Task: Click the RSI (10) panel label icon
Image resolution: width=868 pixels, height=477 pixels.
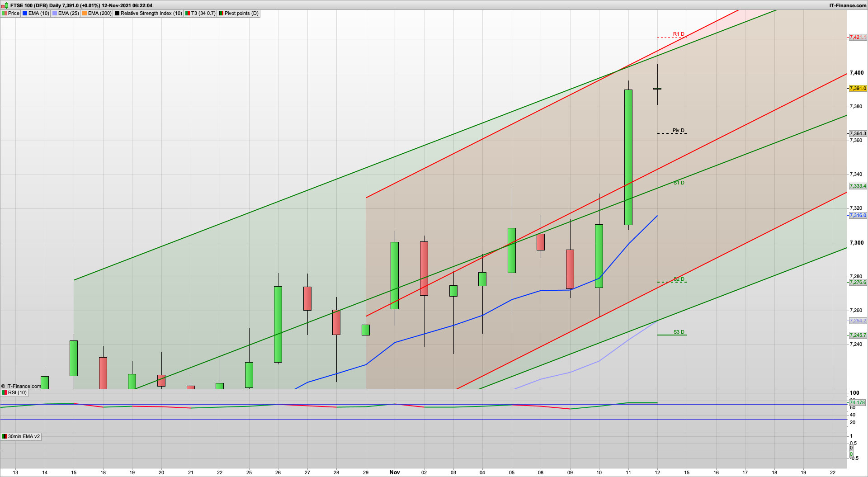Action: (5, 392)
